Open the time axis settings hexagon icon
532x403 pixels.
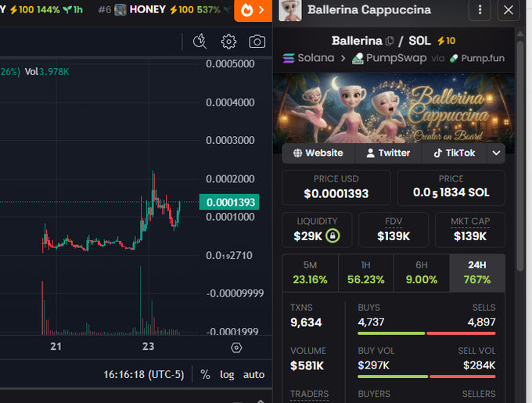(x=236, y=347)
